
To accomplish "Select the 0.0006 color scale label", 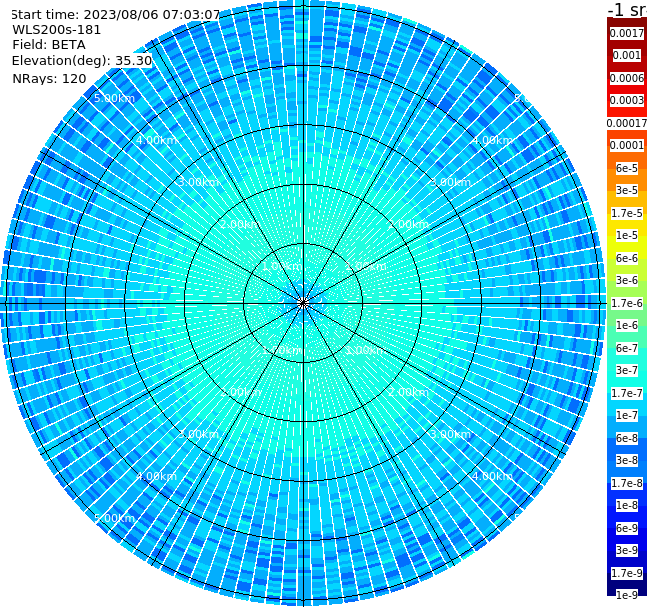I will [x=627, y=78].
